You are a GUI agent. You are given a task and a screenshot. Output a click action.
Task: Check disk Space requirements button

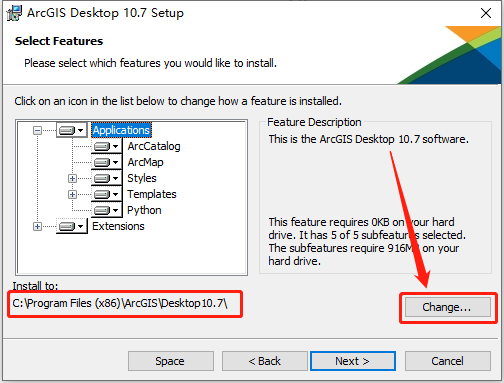pyautogui.click(x=171, y=361)
